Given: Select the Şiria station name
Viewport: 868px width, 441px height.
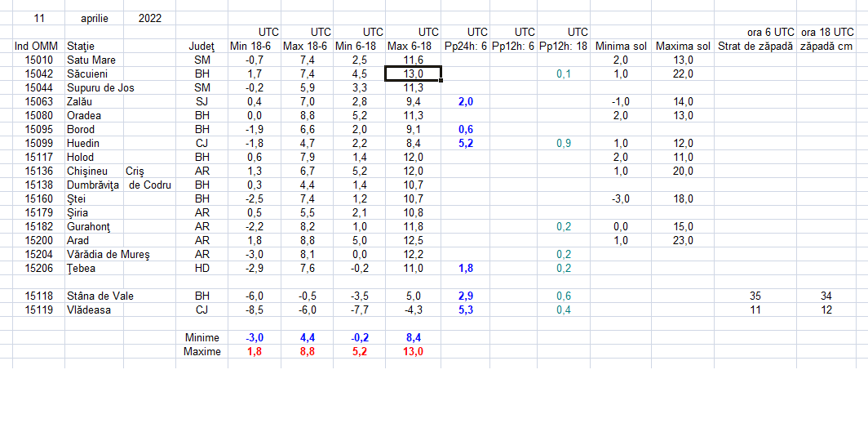Looking at the screenshot, I should click(77, 212).
